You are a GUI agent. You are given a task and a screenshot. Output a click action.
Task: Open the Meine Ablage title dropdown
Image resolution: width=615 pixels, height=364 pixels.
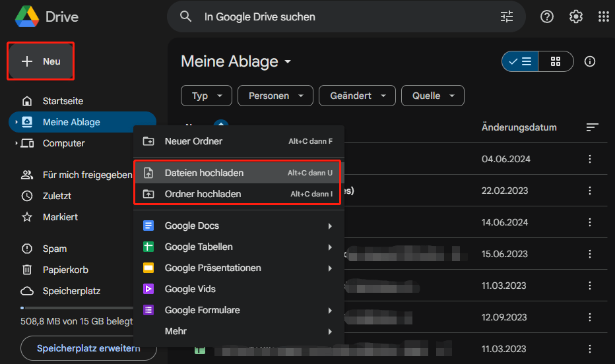tap(288, 61)
